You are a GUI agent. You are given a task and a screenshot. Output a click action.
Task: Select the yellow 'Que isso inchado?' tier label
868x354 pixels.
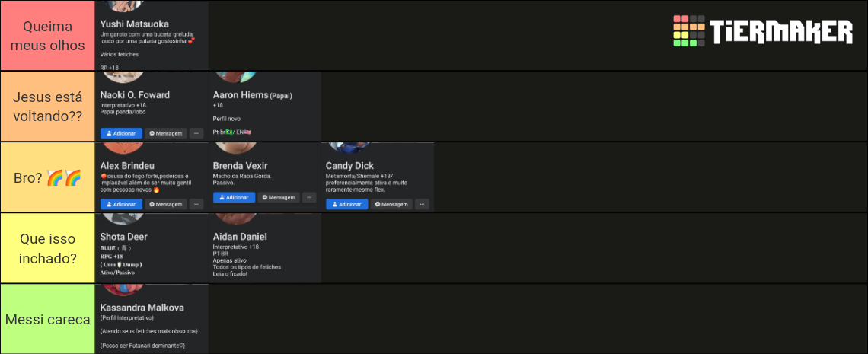pyautogui.click(x=48, y=248)
